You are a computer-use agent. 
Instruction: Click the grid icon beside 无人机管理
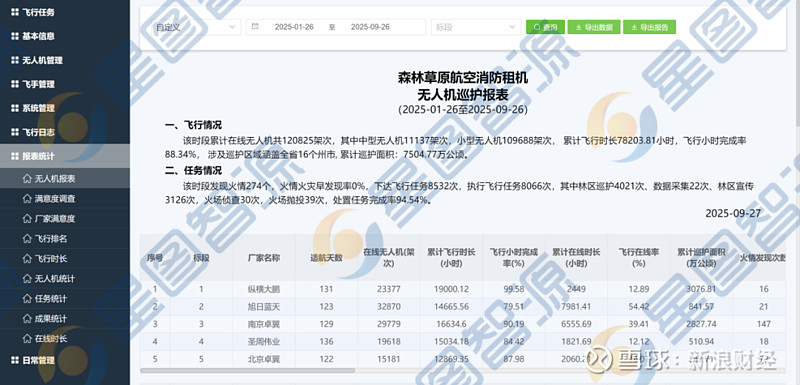pos(14,60)
